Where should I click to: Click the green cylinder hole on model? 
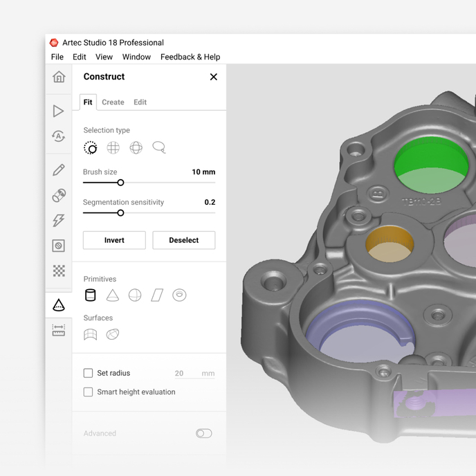431,165
